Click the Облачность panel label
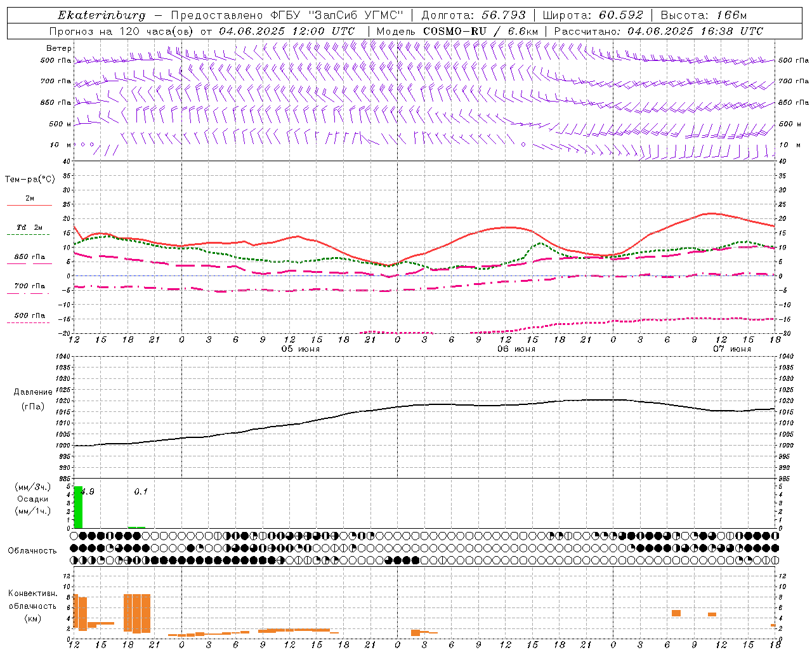Viewport: 812px width, 650px height. (x=32, y=550)
